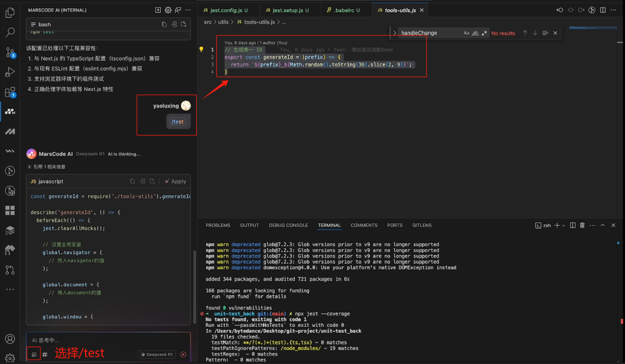Toggle Match Case in find widget
The height and width of the screenshot is (364, 625).
coord(466,33)
